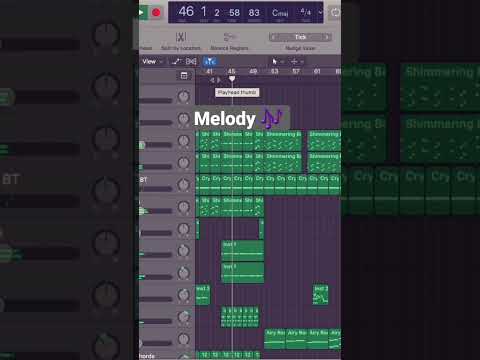Adjust volume slider on the BT track
The height and width of the screenshot is (360, 480).
pos(156,189)
